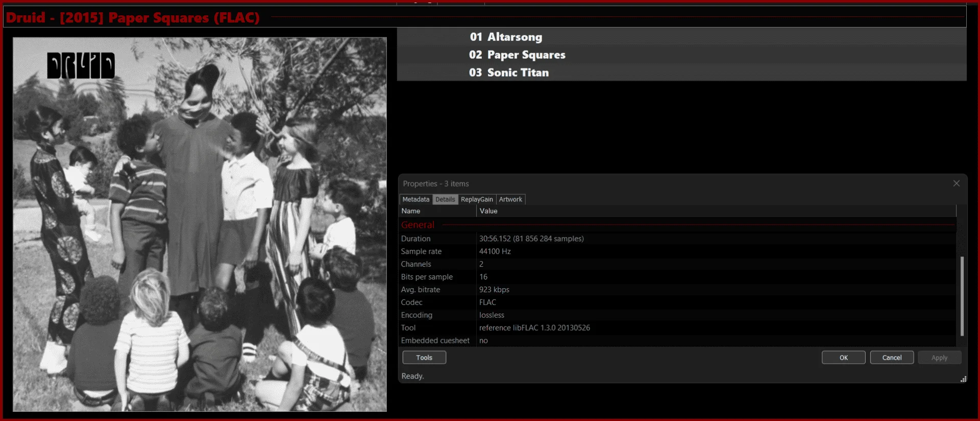980x421 pixels.
Task: Select the Details tab
Action: coord(445,199)
